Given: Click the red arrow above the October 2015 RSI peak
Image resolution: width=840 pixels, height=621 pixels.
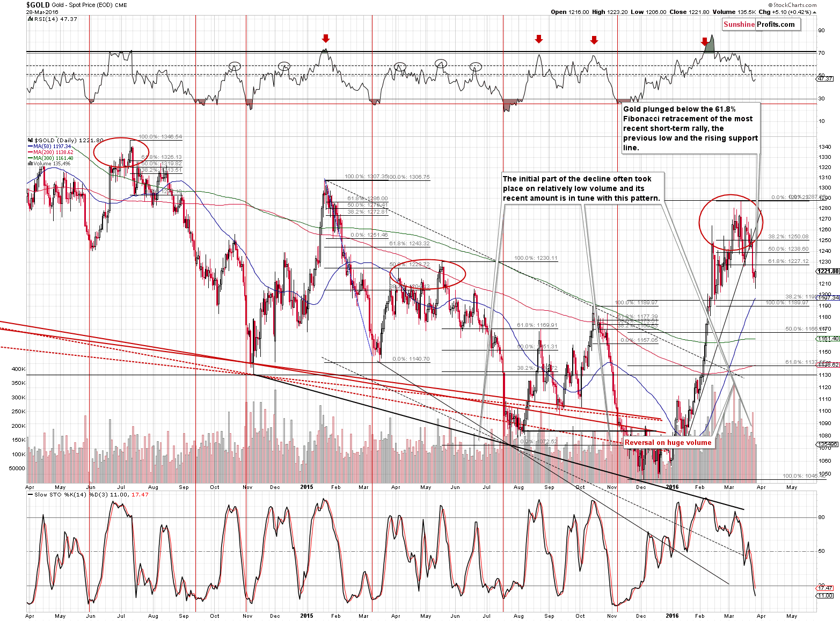Looking at the screenshot, I should point(594,40).
